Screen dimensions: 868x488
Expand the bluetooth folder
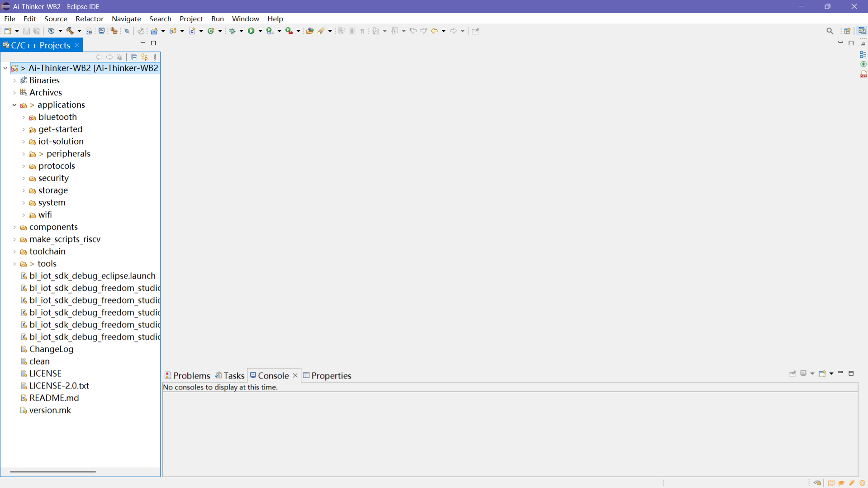[24, 117]
